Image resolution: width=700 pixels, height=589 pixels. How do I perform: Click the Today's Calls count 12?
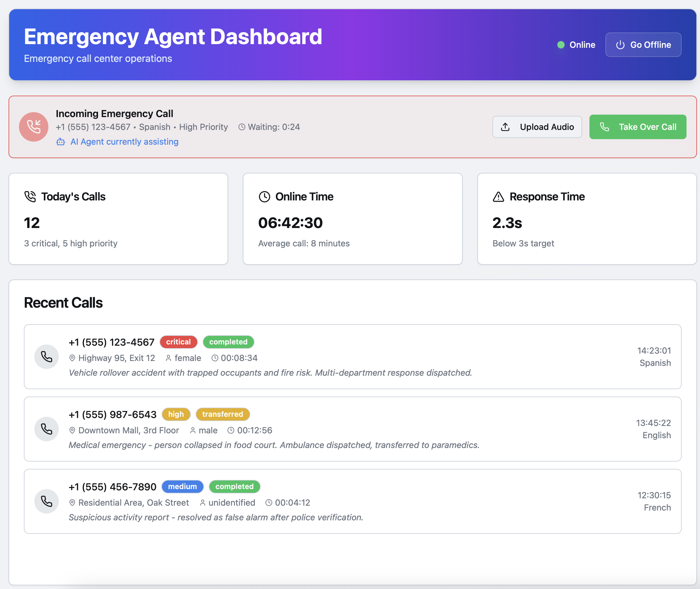[x=32, y=223]
